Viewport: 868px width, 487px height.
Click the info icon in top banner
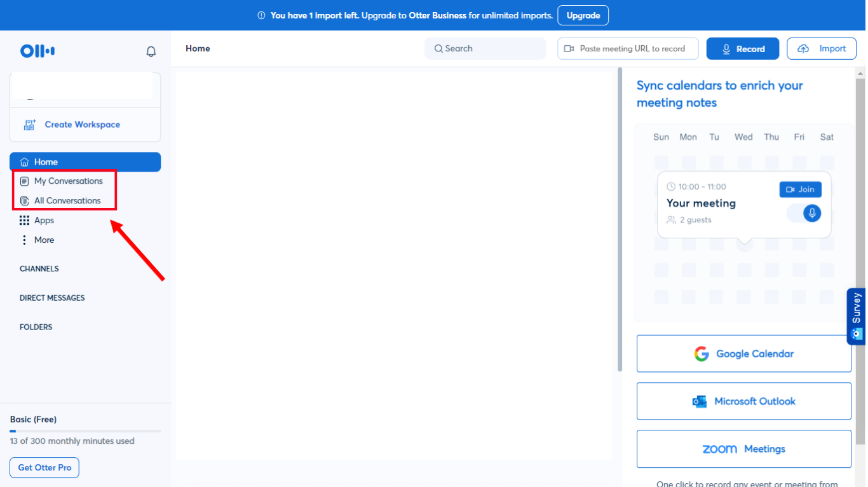click(x=261, y=15)
